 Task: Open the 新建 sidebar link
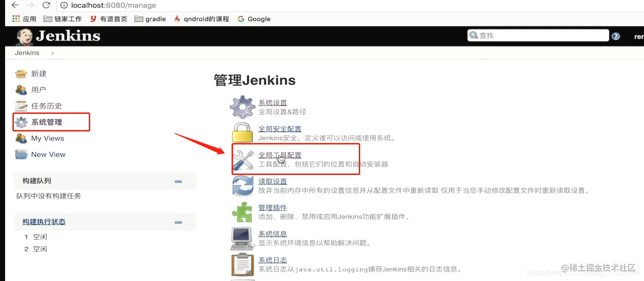tap(39, 74)
